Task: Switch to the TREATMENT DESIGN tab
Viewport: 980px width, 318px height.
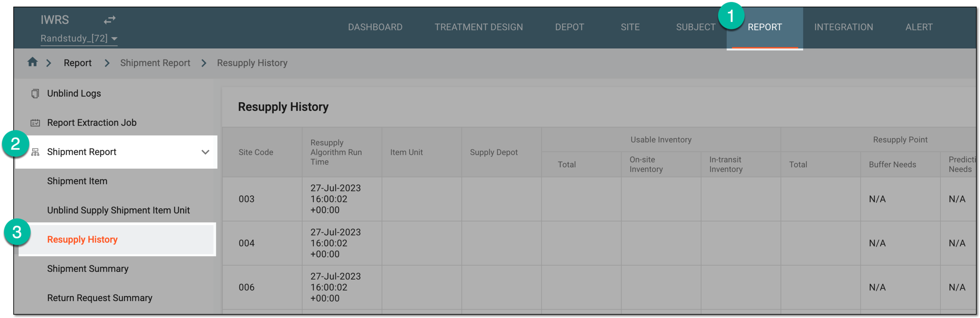Action: 479,27
